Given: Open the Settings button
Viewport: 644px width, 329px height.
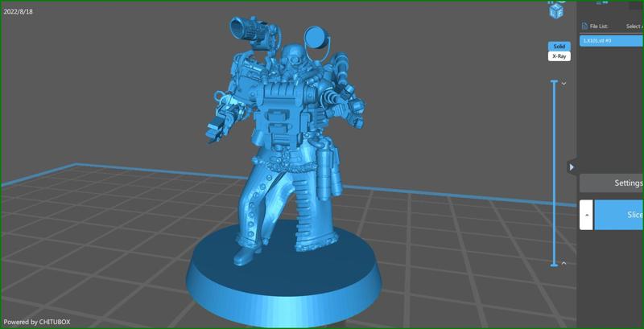Looking at the screenshot, I should coord(612,183).
